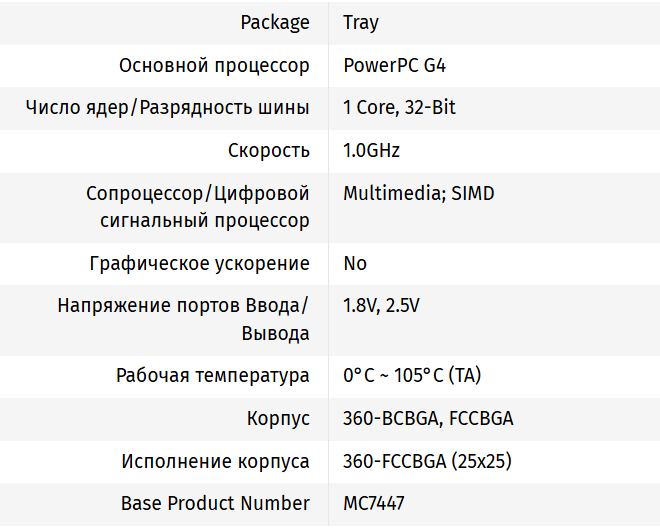Select the "360-BCBGA, FCCBGA" value
660x529 pixels.
(428, 419)
